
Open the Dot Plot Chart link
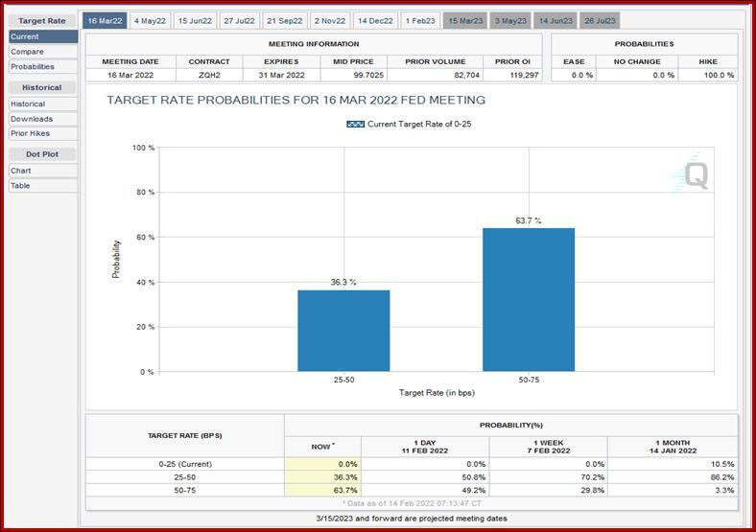(x=43, y=171)
